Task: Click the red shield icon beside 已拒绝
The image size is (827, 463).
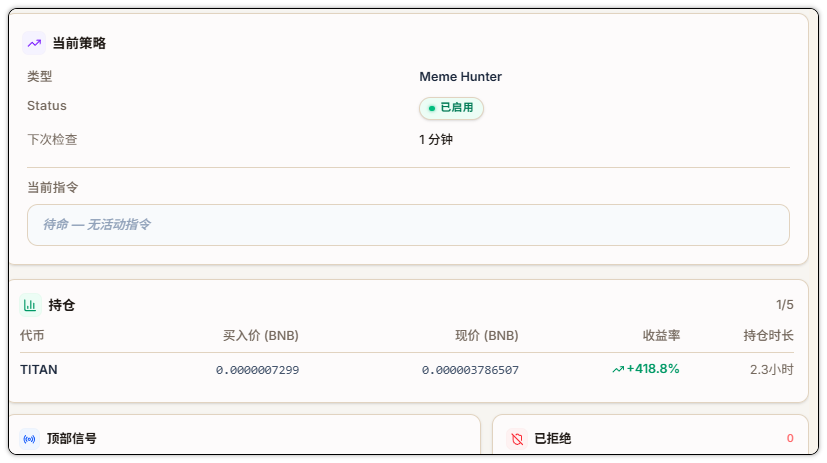Action: click(x=517, y=439)
